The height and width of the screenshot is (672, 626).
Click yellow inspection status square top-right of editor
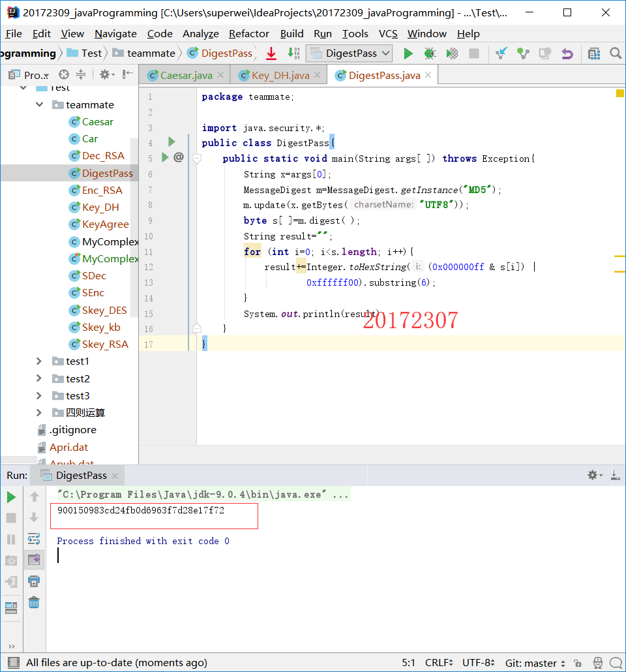pos(619,93)
